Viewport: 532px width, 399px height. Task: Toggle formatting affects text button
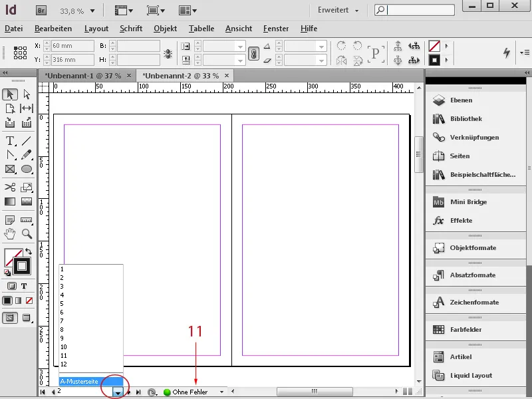24,286
